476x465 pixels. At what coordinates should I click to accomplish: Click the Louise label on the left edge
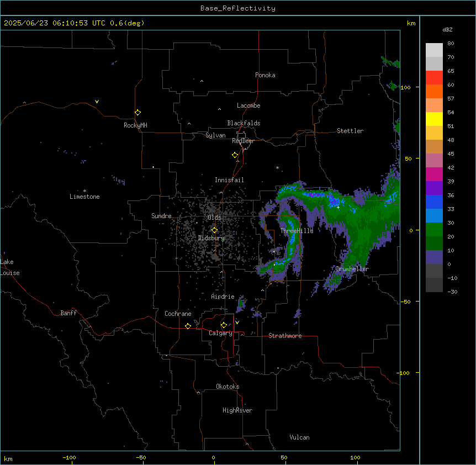coord(10,273)
